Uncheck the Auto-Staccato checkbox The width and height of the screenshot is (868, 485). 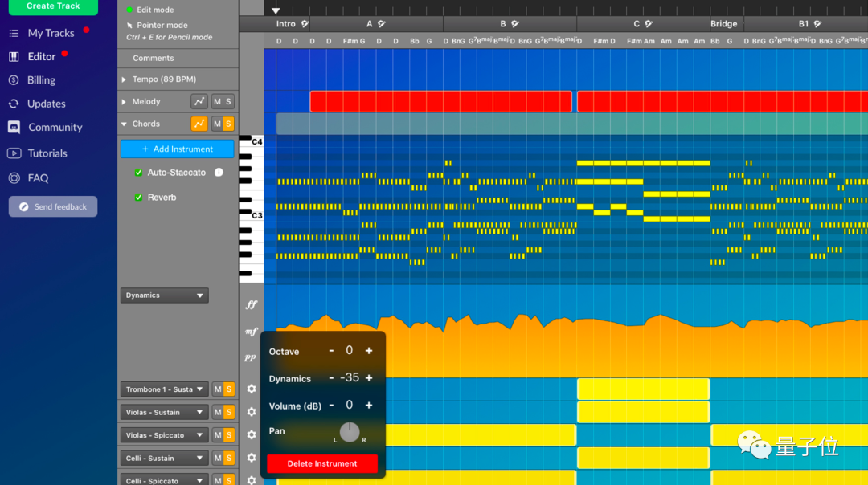138,173
